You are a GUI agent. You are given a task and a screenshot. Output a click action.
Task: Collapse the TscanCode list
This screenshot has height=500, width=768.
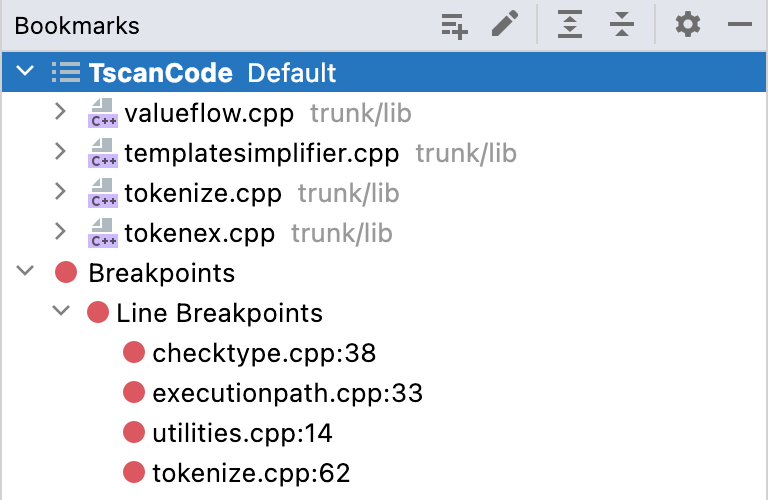click(25, 73)
